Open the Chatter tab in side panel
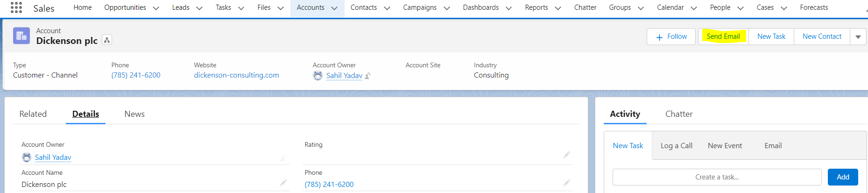Image resolution: width=868 pixels, height=193 pixels. [679, 114]
